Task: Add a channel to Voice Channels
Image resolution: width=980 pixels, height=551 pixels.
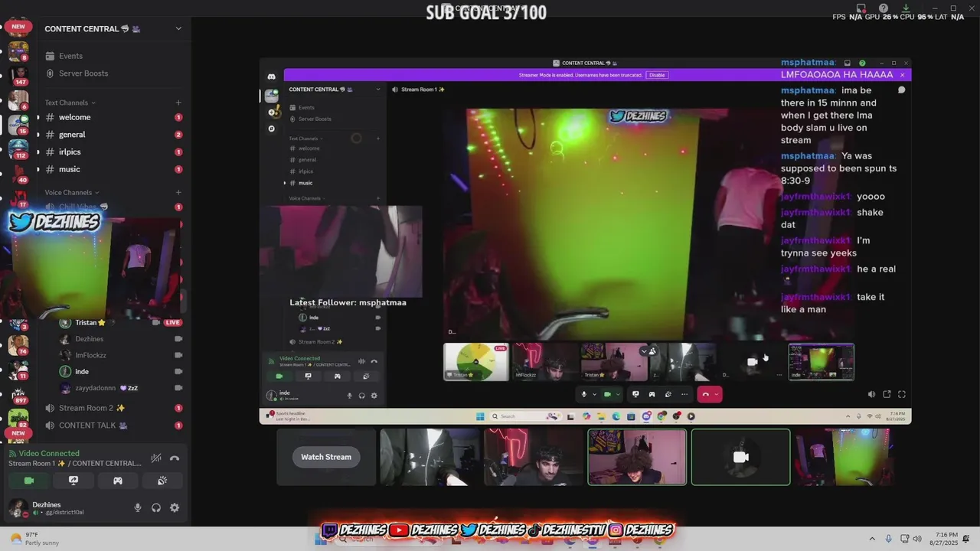Action: [x=178, y=193]
